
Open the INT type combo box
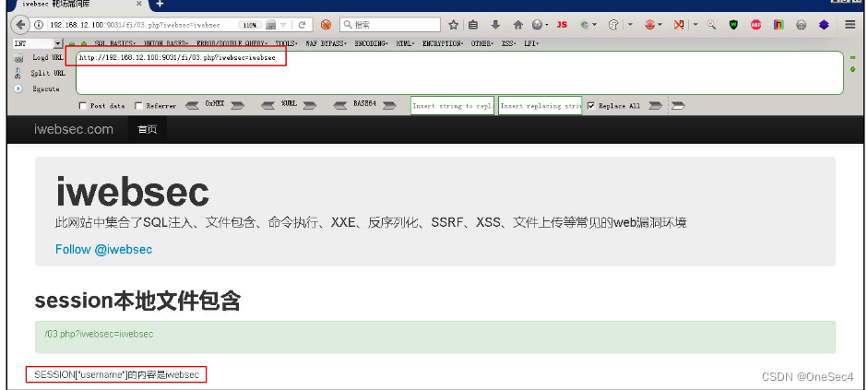38,43
